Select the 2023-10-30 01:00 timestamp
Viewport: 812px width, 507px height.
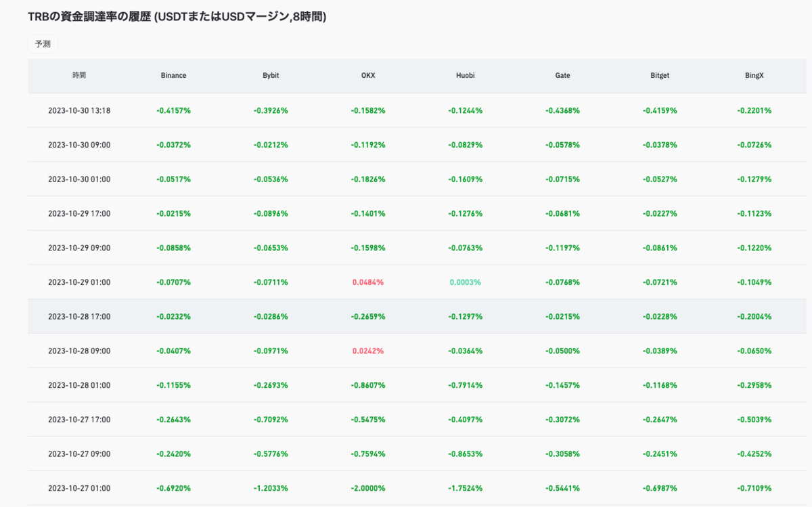click(79, 179)
